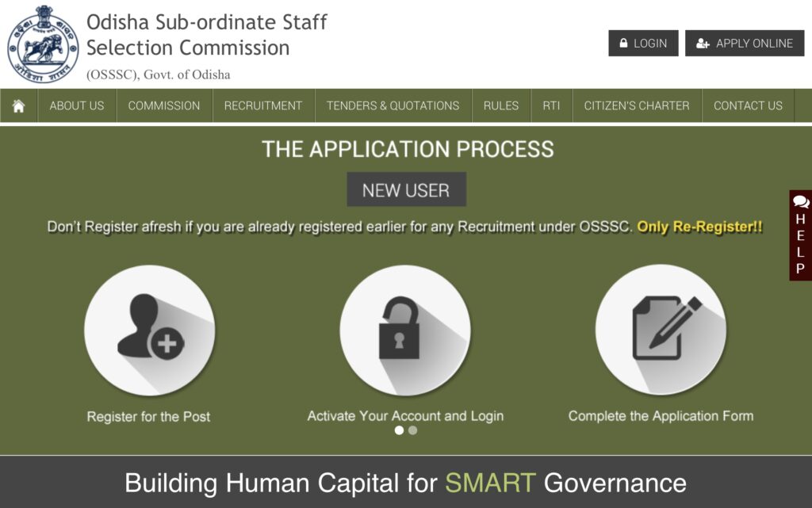Select the NEW USER button
Screen dimensions: 812x508
click(407, 190)
